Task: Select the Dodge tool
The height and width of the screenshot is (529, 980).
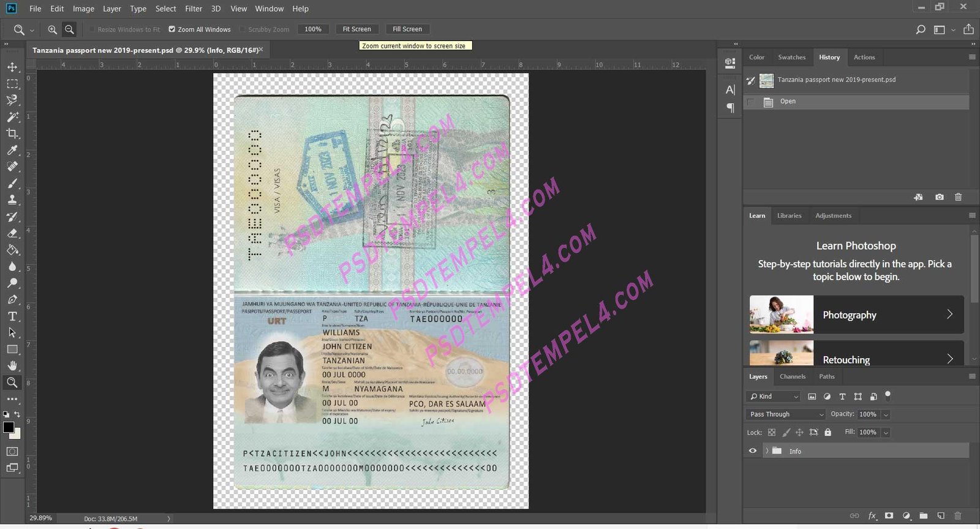Action: 12,283
